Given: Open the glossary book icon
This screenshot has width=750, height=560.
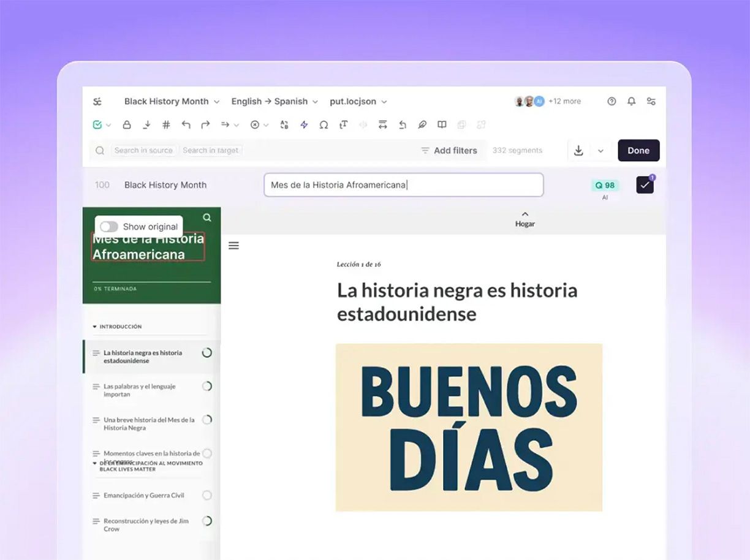Looking at the screenshot, I should pyautogui.click(x=442, y=124).
